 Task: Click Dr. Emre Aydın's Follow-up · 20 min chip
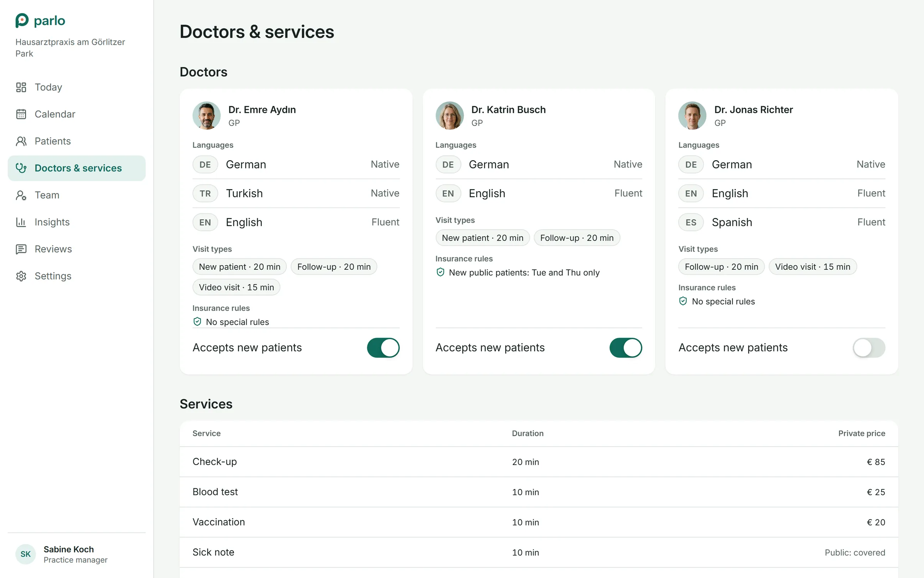pos(334,267)
